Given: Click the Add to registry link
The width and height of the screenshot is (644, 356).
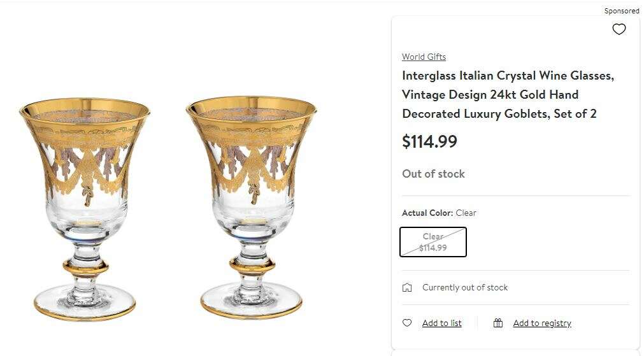Looking at the screenshot, I should [541, 323].
